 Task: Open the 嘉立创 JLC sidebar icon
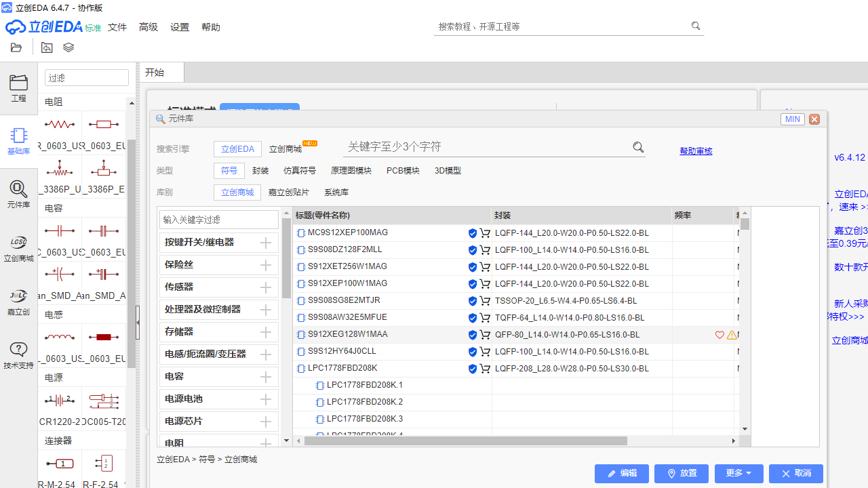pyautogui.click(x=18, y=302)
